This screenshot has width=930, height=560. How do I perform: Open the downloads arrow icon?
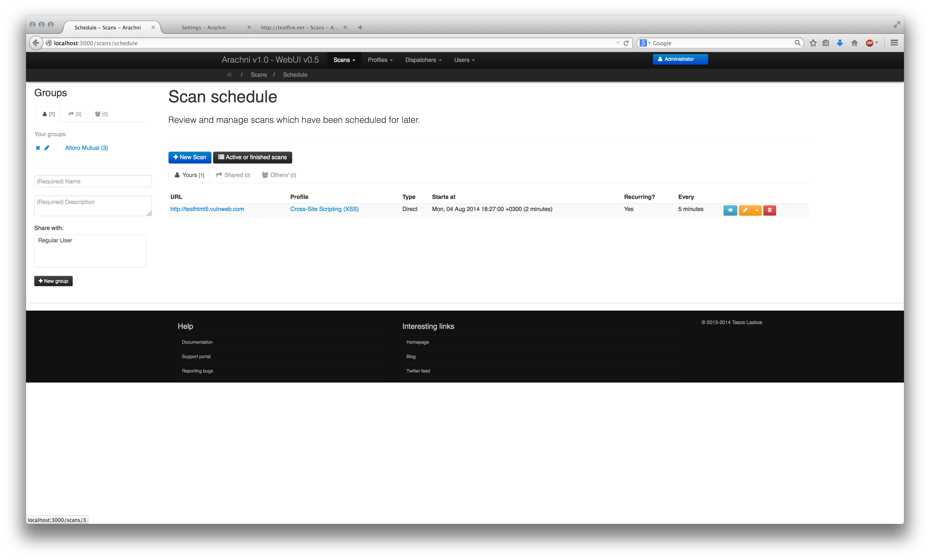(x=840, y=43)
